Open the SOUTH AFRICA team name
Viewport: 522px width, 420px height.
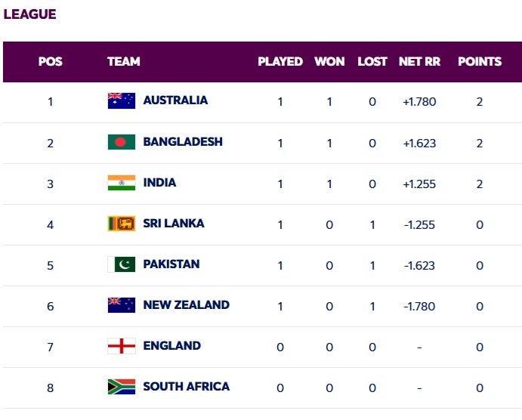pyautogui.click(x=186, y=387)
